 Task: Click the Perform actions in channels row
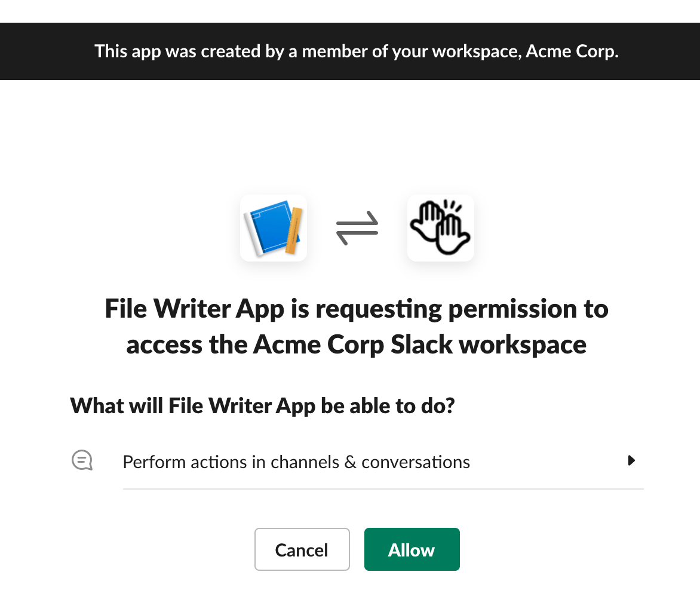(296, 461)
